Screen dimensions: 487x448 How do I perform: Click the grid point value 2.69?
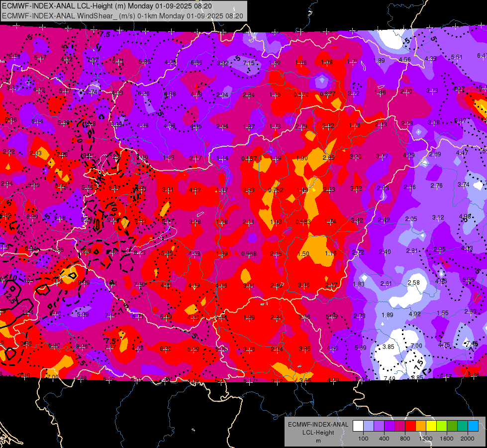coord(435,154)
